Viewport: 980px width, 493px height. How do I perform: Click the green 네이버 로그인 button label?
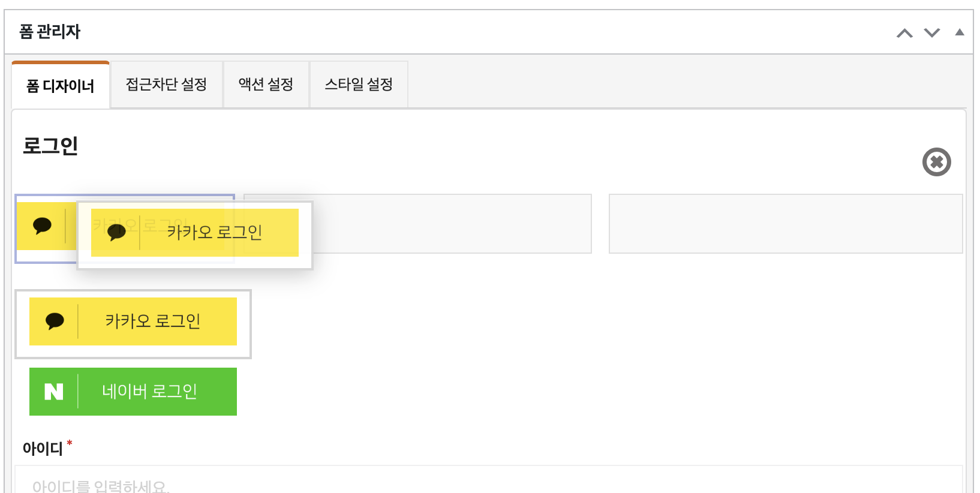click(149, 392)
